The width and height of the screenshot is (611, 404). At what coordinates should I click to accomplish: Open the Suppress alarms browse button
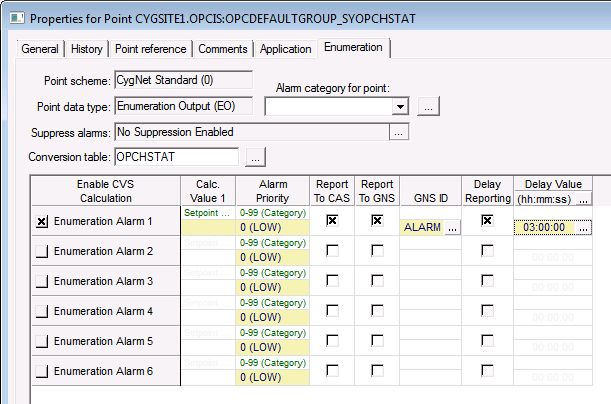398,132
